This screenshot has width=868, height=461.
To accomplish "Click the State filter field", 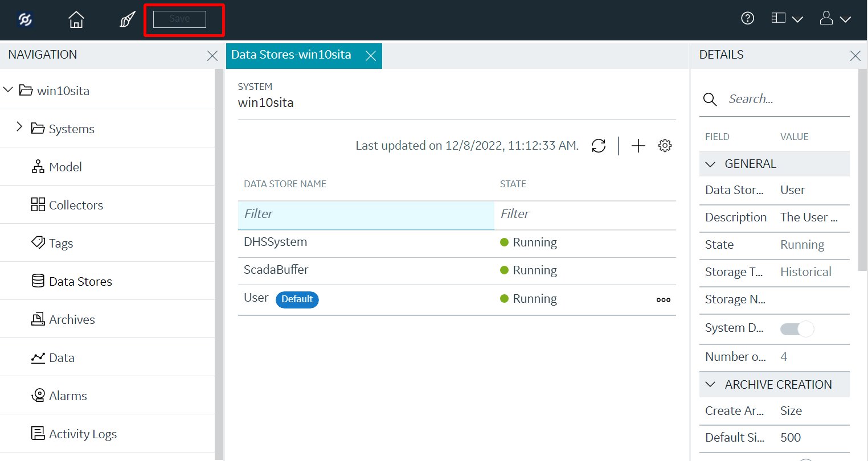I will pyautogui.click(x=585, y=215).
